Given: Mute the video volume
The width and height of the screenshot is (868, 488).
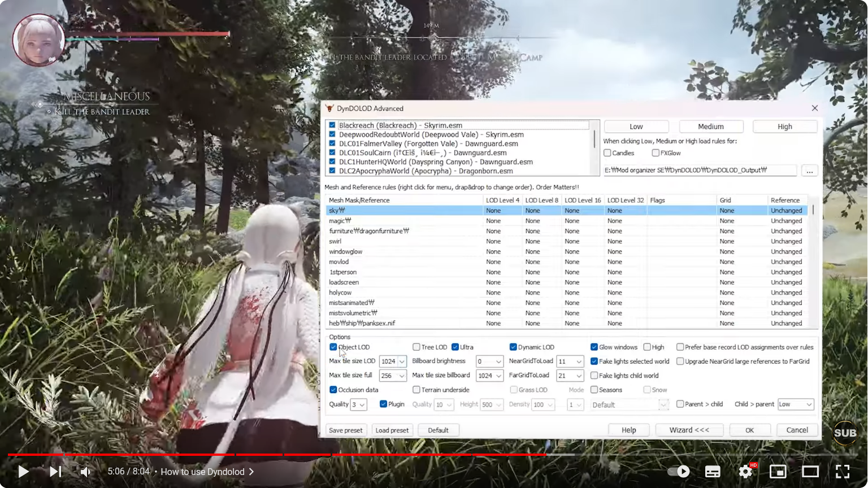Looking at the screenshot, I should (85, 472).
